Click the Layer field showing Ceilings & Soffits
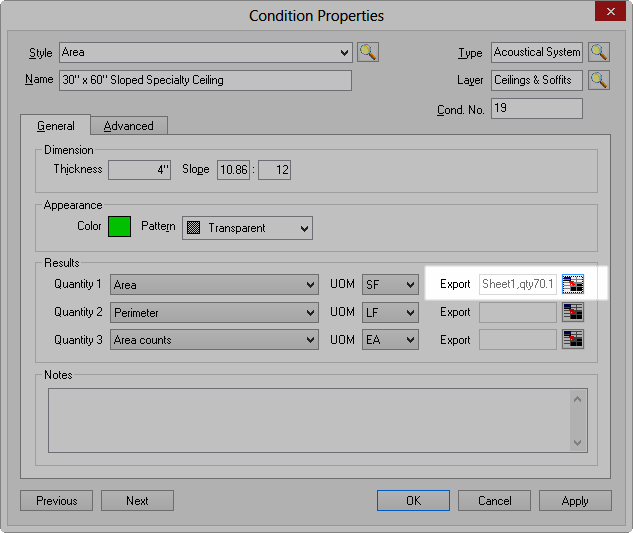This screenshot has height=533, width=633. click(537, 80)
